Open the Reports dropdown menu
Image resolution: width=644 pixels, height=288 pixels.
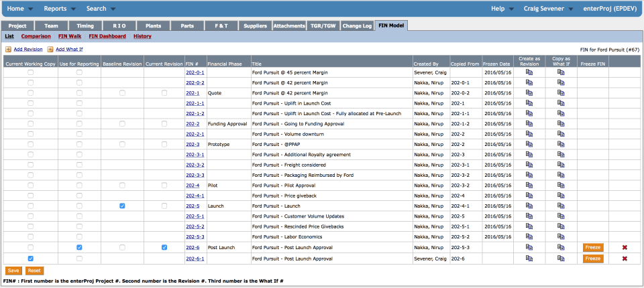click(60, 9)
